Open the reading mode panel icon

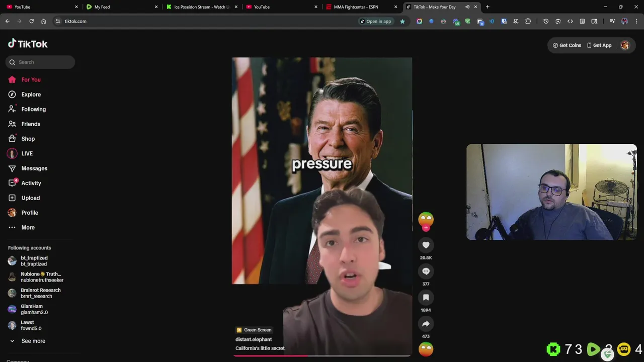(x=582, y=21)
